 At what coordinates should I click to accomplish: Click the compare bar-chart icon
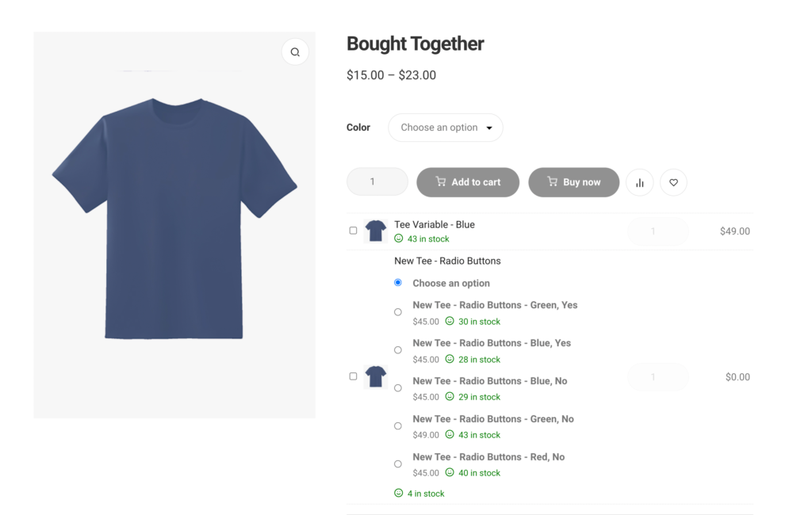click(640, 183)
